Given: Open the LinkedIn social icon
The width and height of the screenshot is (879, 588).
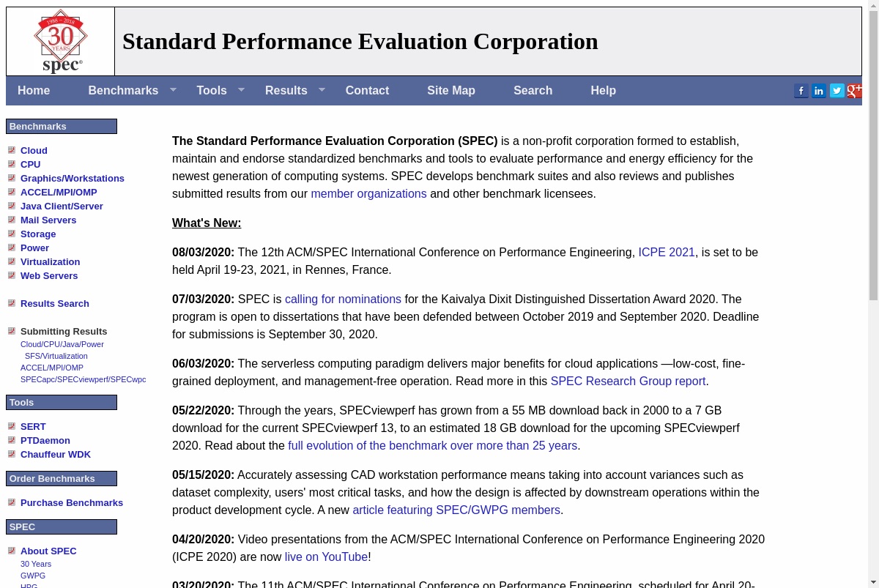Looking at the screenshot, I should pyautogui.click(x=819, y=91).
